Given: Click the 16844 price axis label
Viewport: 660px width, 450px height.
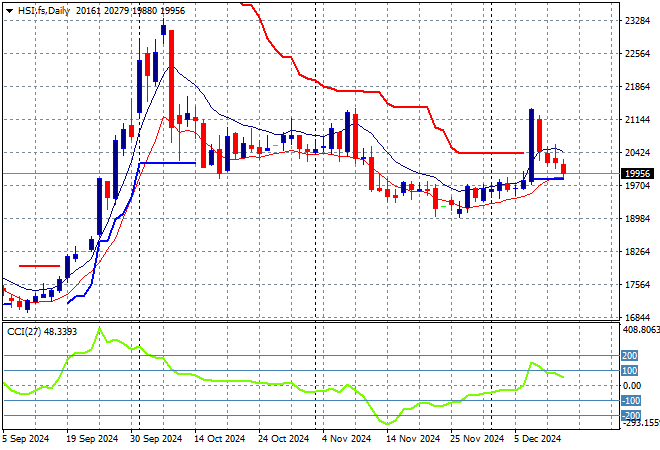Looking at the screenshot, I should [x=636, y=318].
